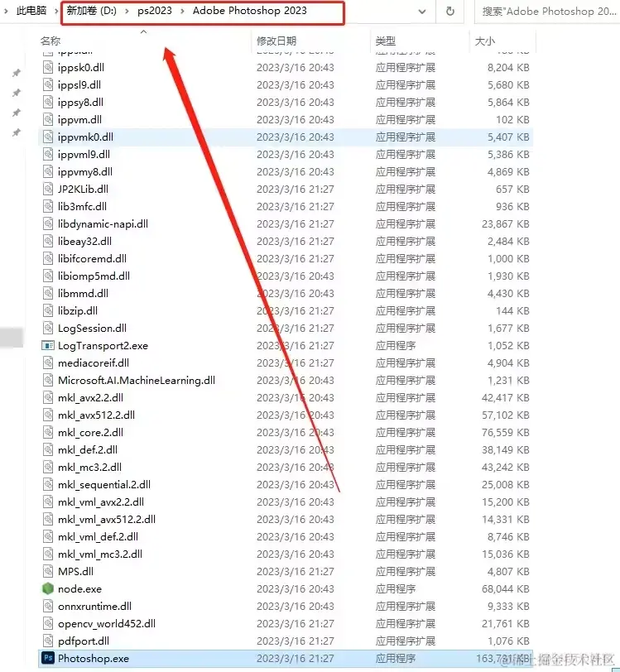Click Adobe Photoshop 2023 breadcrumb segment

coord(249,11)
